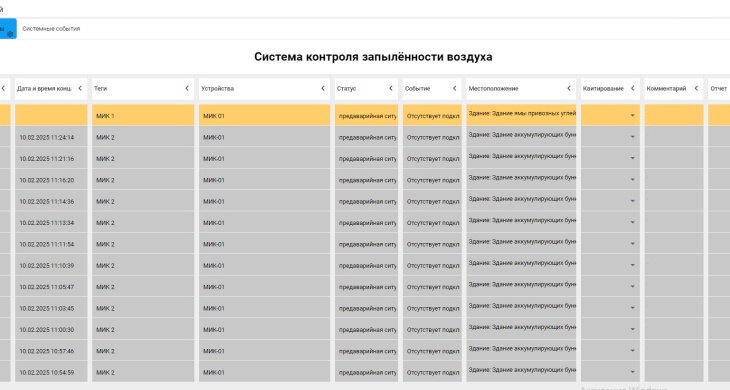Select МИК 2 tag in 11:24:14 row
Image resolution: width=730 pixels, height=390 pixels.
143,137
